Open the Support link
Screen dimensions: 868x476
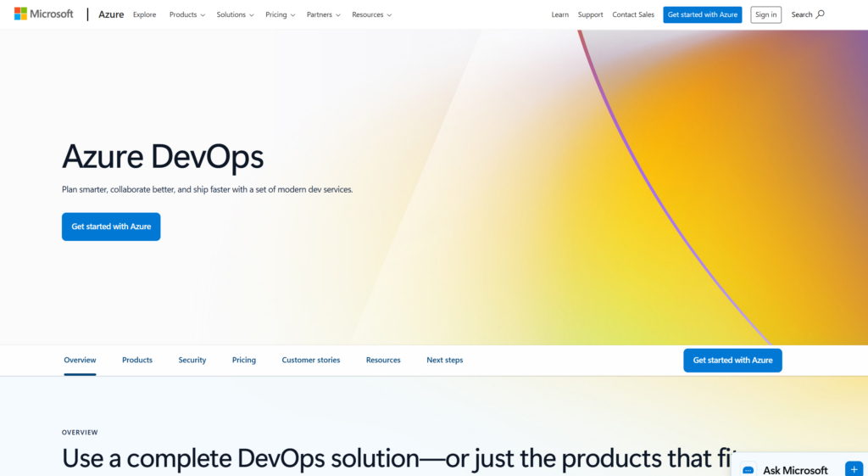(x=590, y=14)
